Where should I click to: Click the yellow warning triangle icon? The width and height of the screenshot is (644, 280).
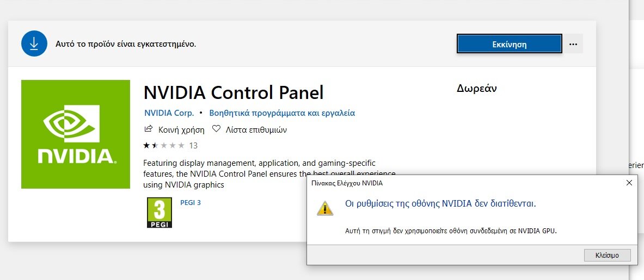coord(325,208)
